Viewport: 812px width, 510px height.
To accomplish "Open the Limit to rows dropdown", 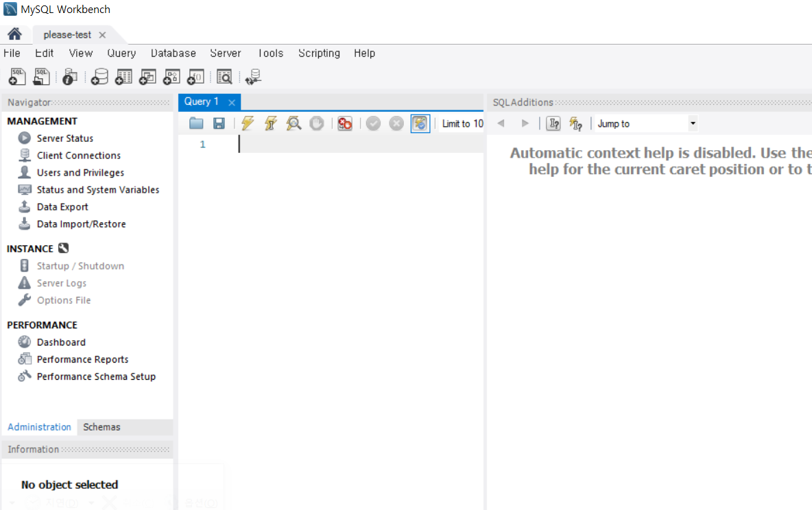I will pyautogui.click(x=462, y=124).
